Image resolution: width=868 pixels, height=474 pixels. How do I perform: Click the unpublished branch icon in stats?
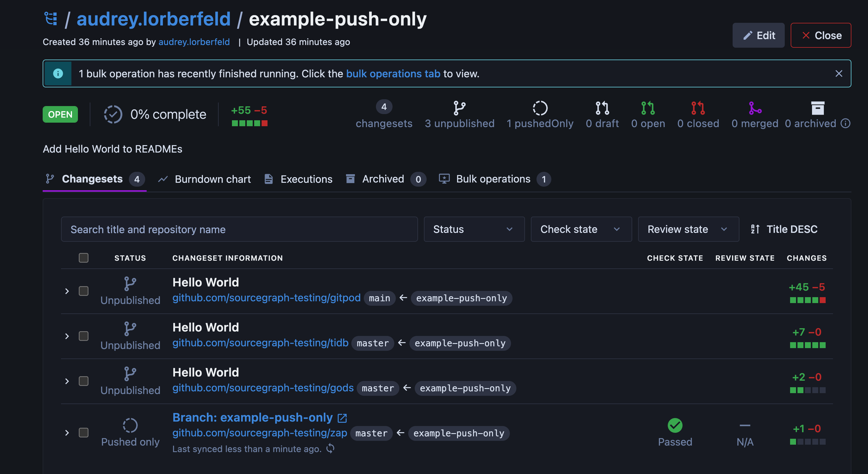(x=459, y=108)
